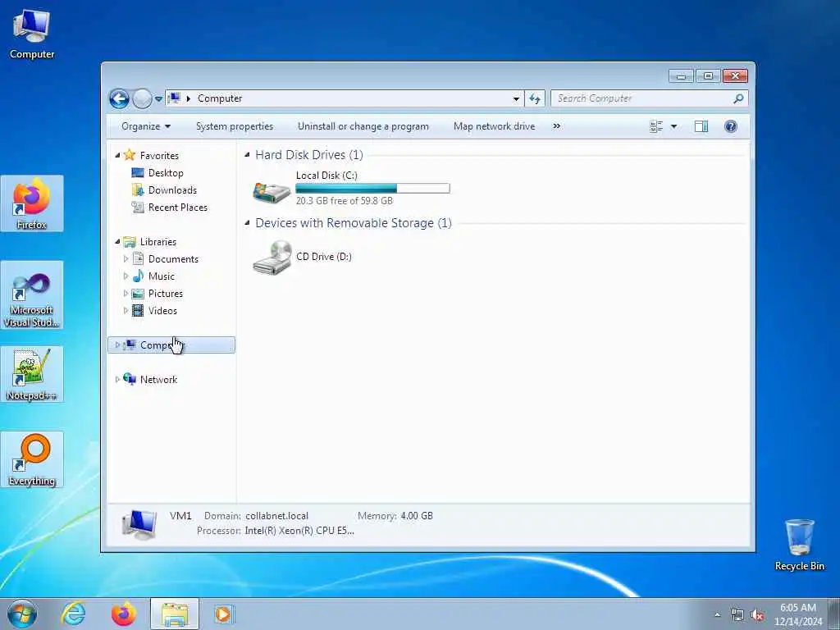Click the 20.3 GB free of 59.8 GB text
The image size is (840, 630).
point(344,201)
